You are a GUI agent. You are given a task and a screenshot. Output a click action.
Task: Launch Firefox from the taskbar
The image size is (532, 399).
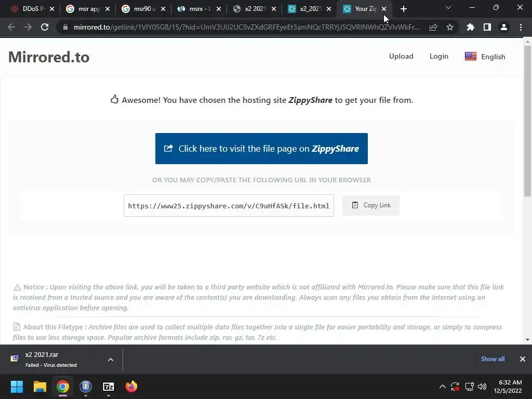pos(131,387)
